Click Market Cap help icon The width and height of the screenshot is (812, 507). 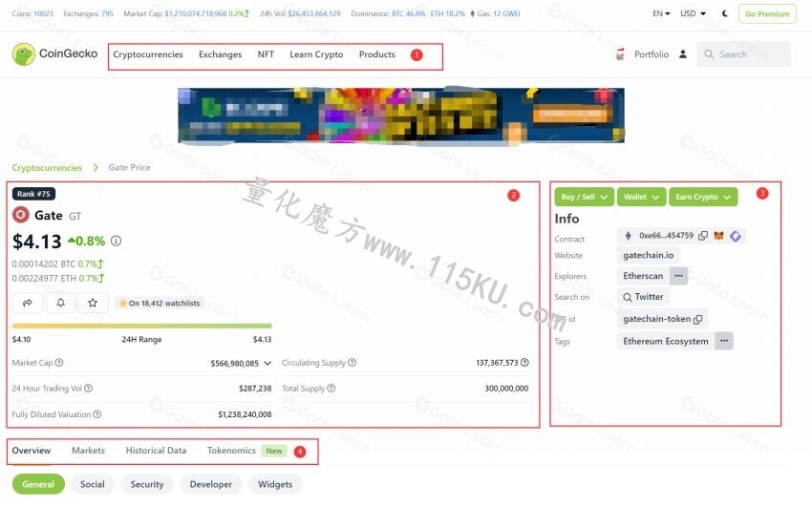pos(59,362)
